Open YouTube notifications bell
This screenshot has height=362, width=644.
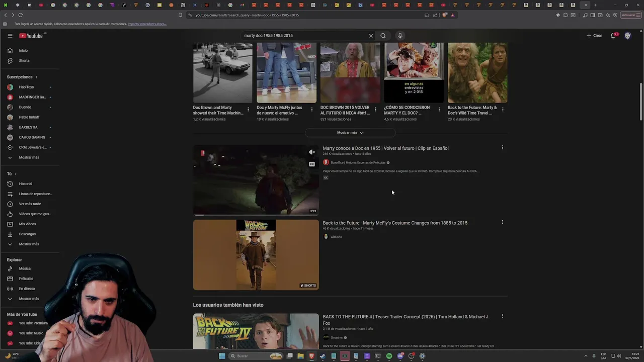pyautogui.click(x=613, y=36)
